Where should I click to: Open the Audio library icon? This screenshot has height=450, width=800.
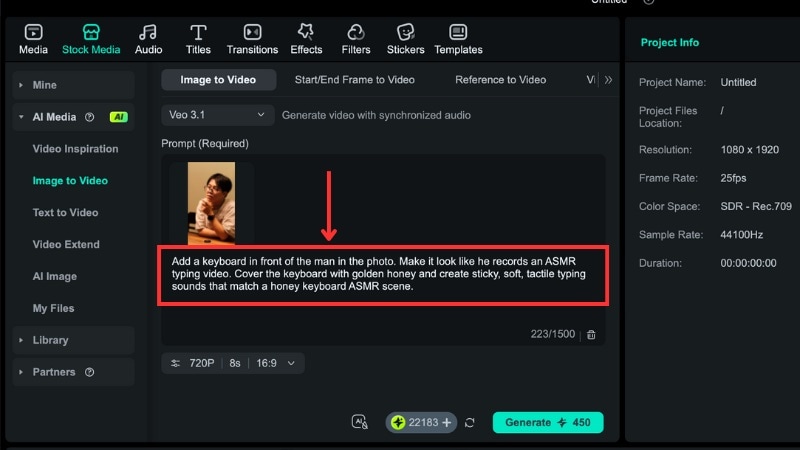148,32
